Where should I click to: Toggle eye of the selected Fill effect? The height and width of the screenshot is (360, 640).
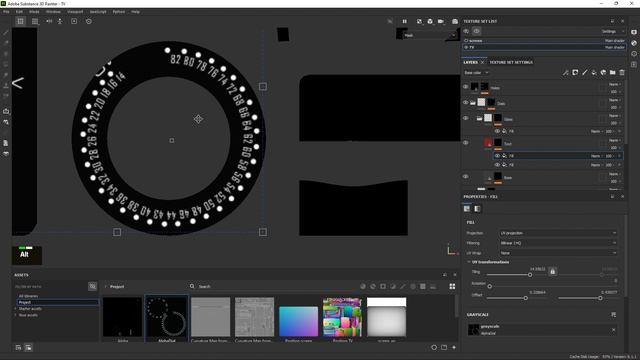click(x=497, y=156)
